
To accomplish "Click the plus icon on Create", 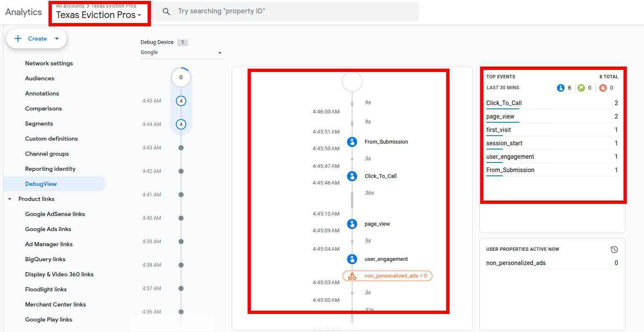I will click(x=18, y=39).
